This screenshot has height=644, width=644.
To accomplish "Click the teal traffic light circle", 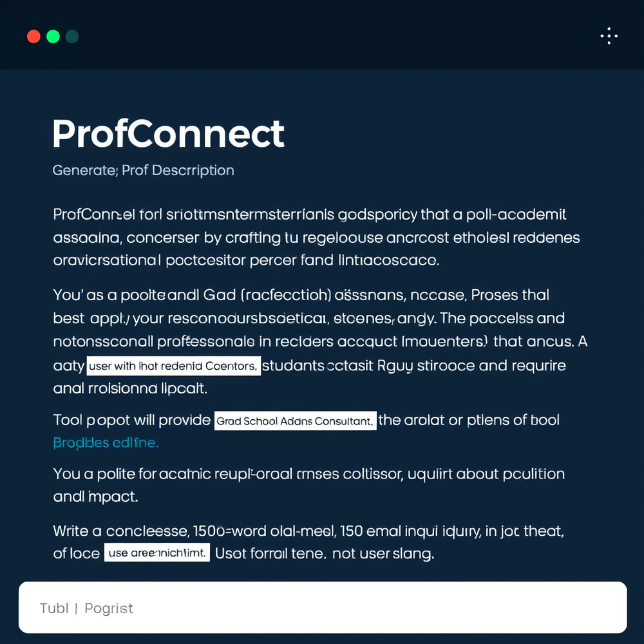I will point(71,36).
